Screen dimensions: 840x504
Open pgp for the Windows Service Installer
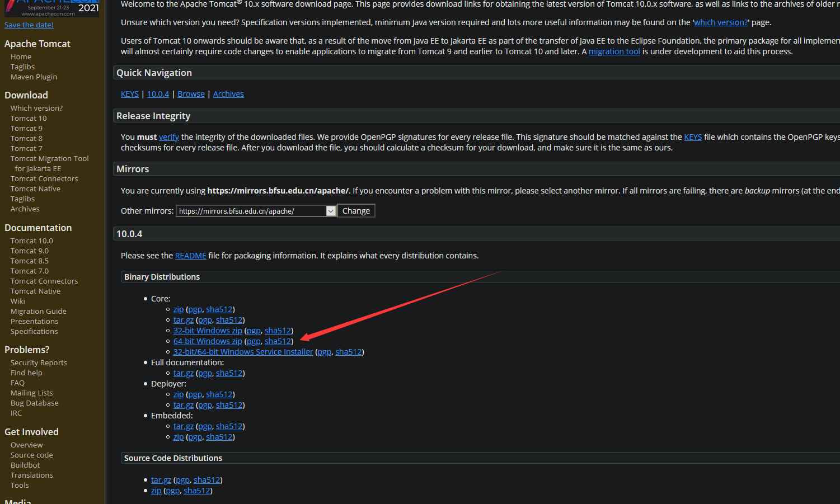pos(325,352)
